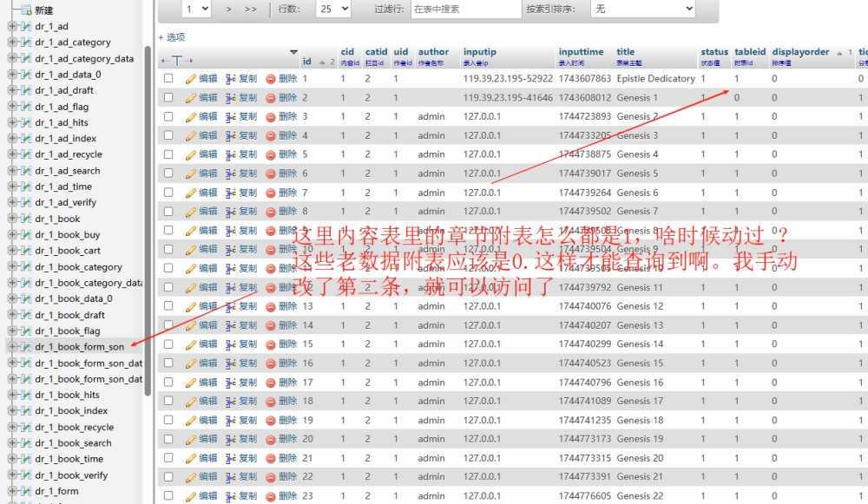Image resolution: width=868 pixels, height=504 pixels.
Task: Check the row checkbox for id 4
Action: pyautogui.click(x=168, y=135)
